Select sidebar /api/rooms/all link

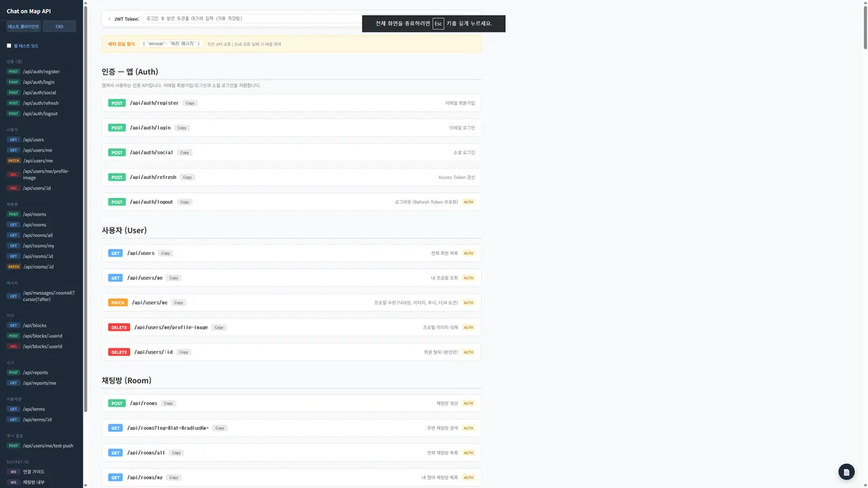coord(41,235)
